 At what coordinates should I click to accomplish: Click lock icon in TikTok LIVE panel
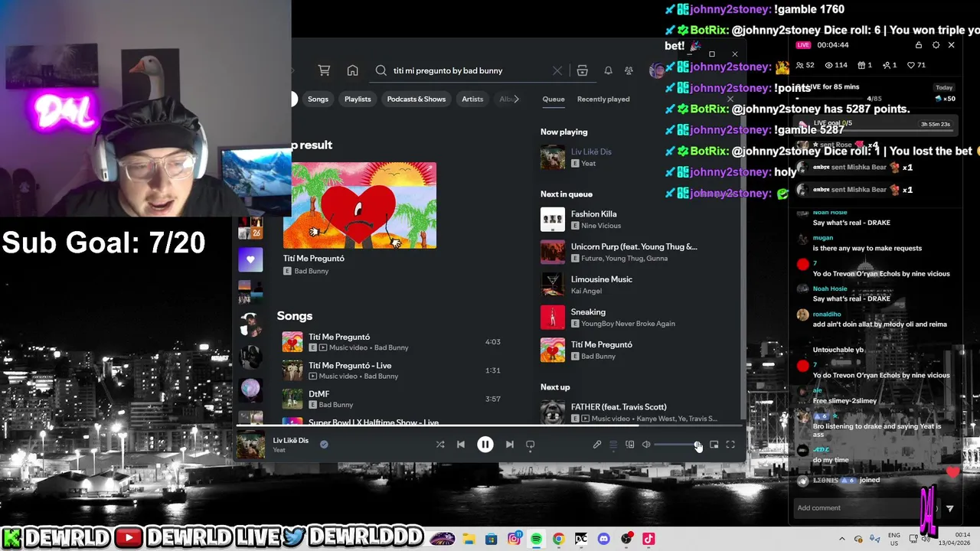coord(919,45)
